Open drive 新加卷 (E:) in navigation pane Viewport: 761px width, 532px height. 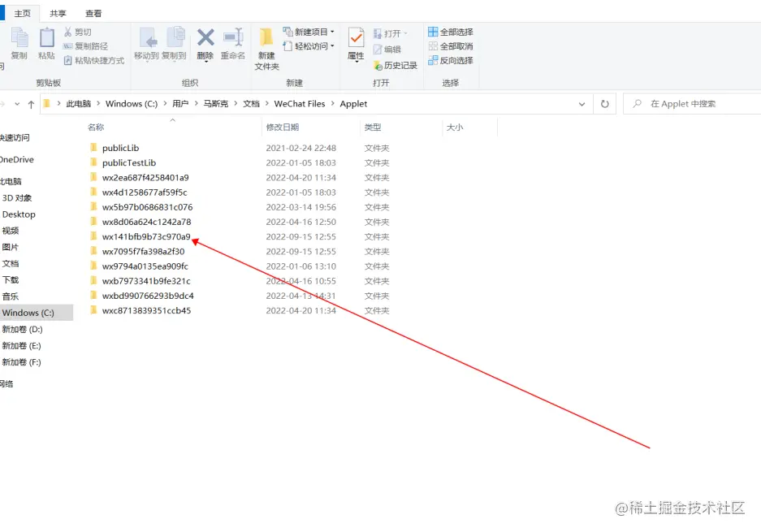click(x=21, y=346)
